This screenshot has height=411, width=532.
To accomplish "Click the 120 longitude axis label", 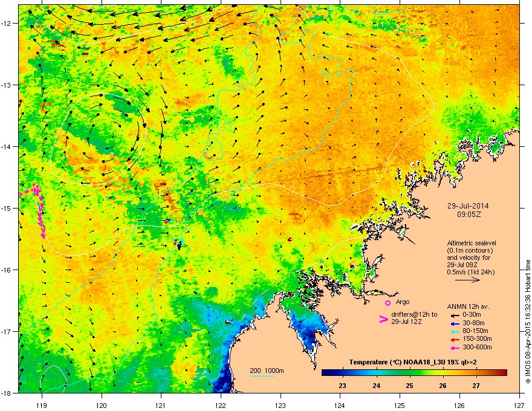I will (102, 405).
